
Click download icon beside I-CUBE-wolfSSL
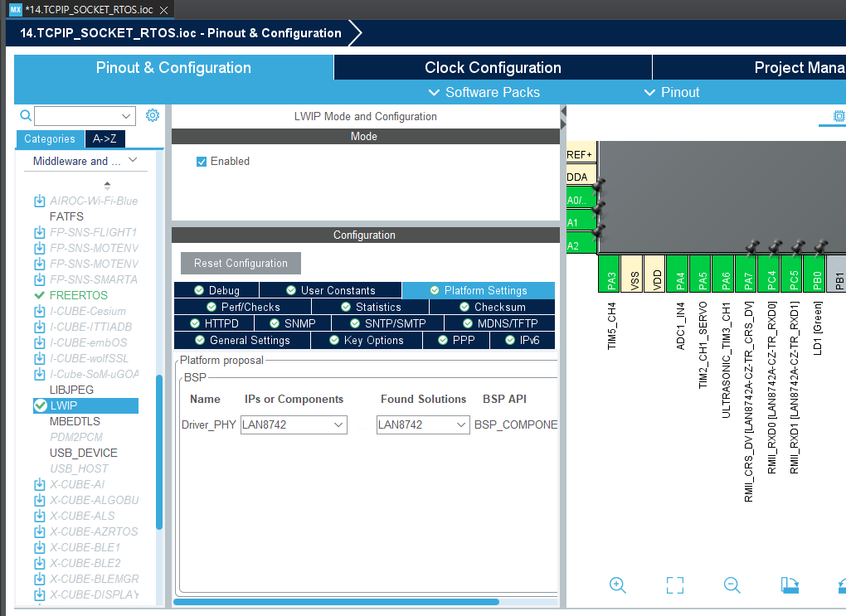[39, 358]
